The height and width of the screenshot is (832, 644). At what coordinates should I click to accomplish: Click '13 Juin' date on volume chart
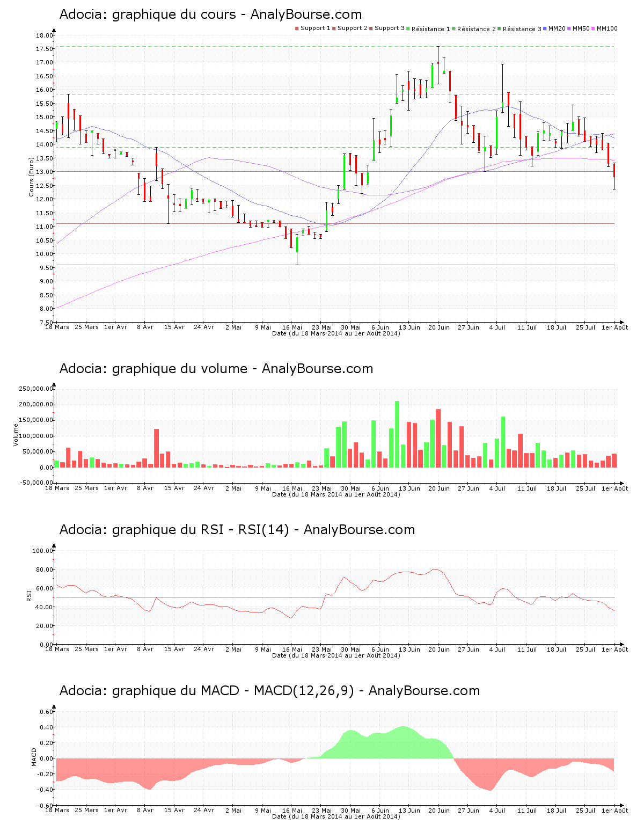(409, 488)
